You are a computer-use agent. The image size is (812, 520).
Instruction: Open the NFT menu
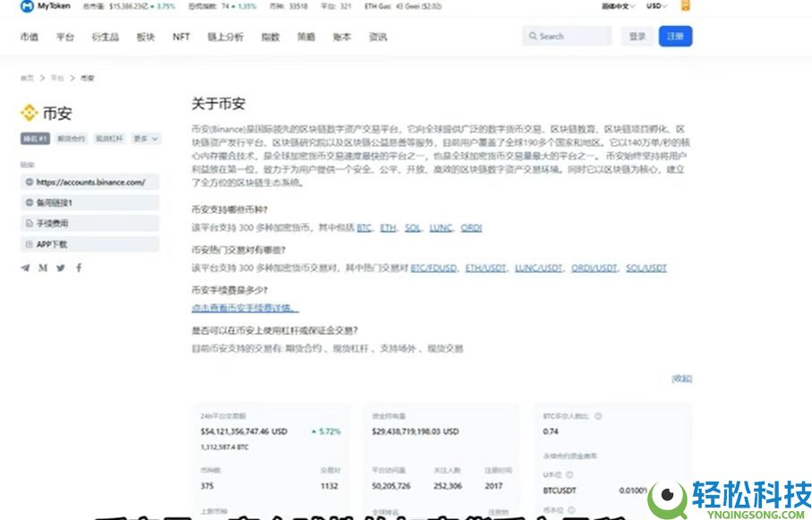click(181, 37)
